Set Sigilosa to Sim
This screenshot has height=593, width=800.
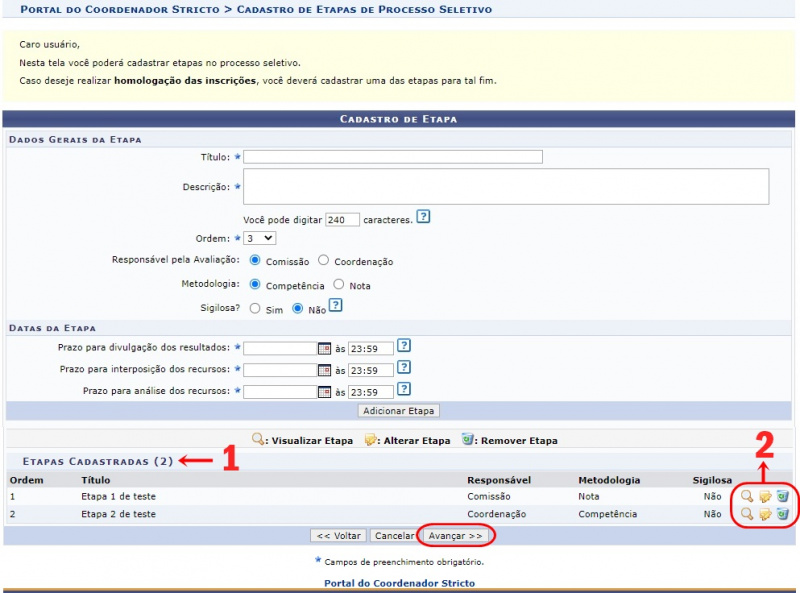[x=255, y=309]
